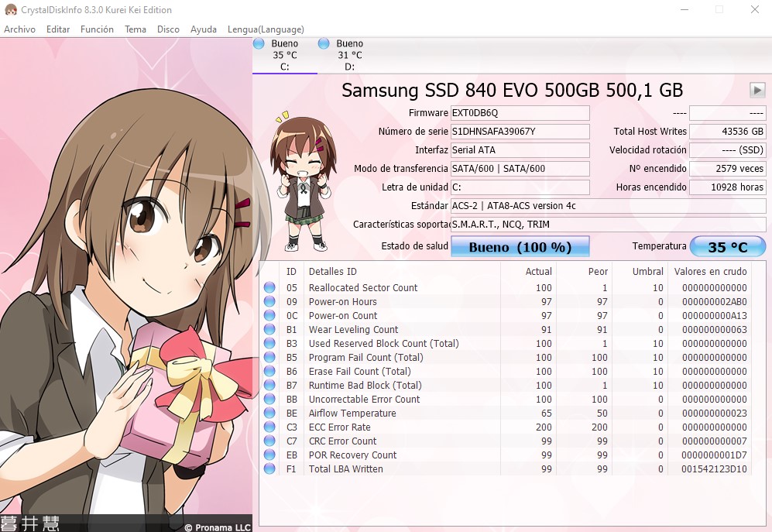
Task: Click the Firmware field EXT0DB6Q
Action: 520,113
